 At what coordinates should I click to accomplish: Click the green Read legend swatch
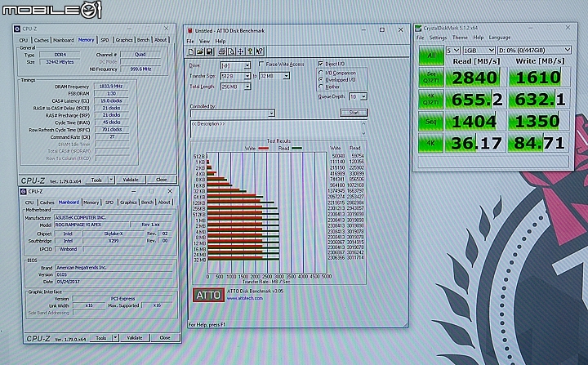297,149
